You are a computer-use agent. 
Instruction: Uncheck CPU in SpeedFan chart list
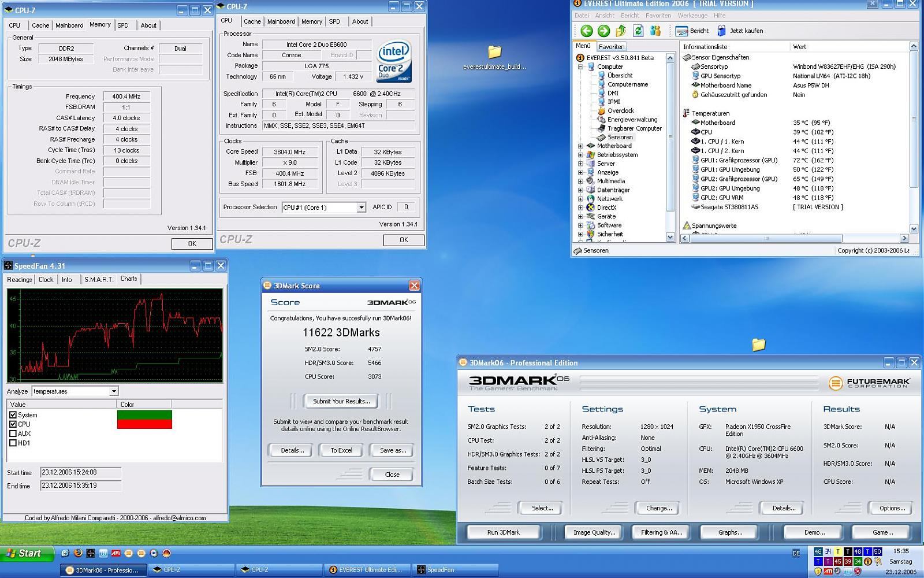(13, 424)
